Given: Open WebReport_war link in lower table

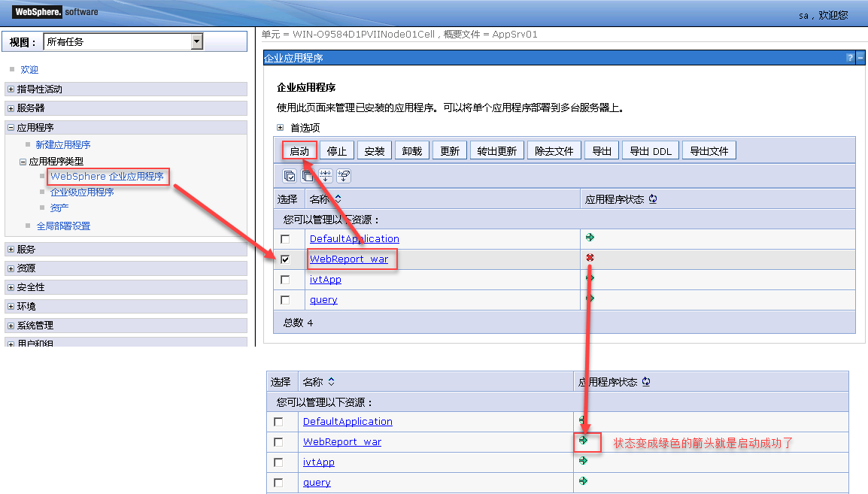Looking at the screenshot, I should (342, 442).
